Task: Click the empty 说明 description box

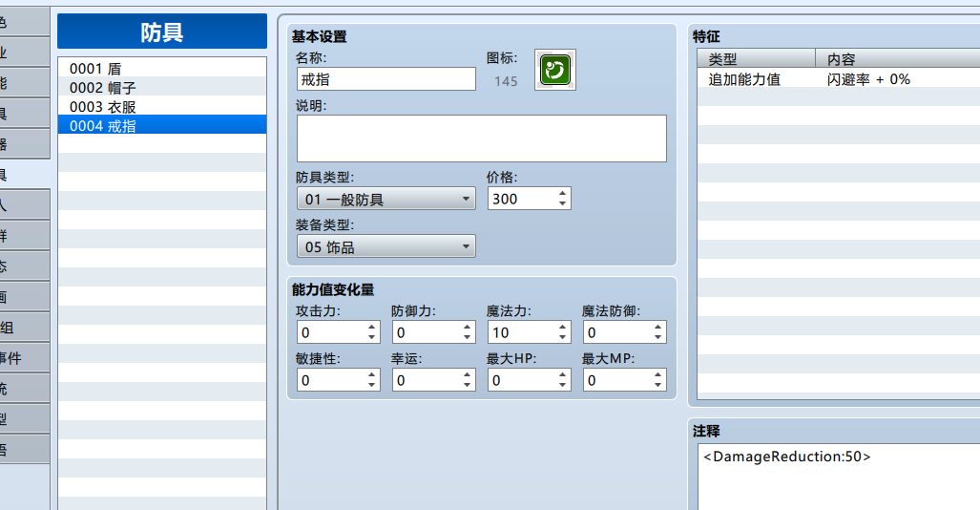Action: click(481, 138)
